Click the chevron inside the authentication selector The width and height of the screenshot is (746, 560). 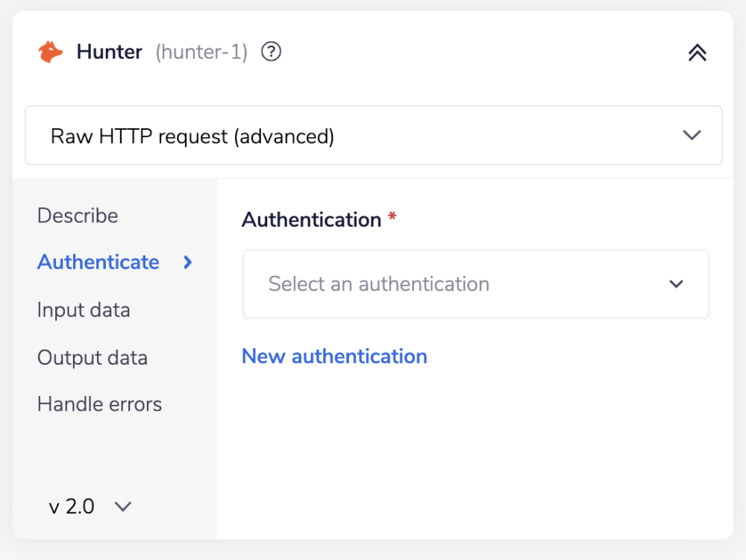point(677,284)
